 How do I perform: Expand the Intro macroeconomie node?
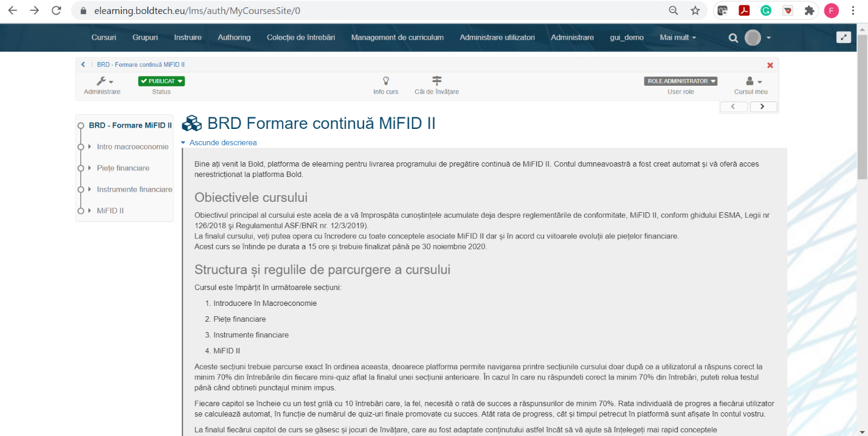coord(89,147)
